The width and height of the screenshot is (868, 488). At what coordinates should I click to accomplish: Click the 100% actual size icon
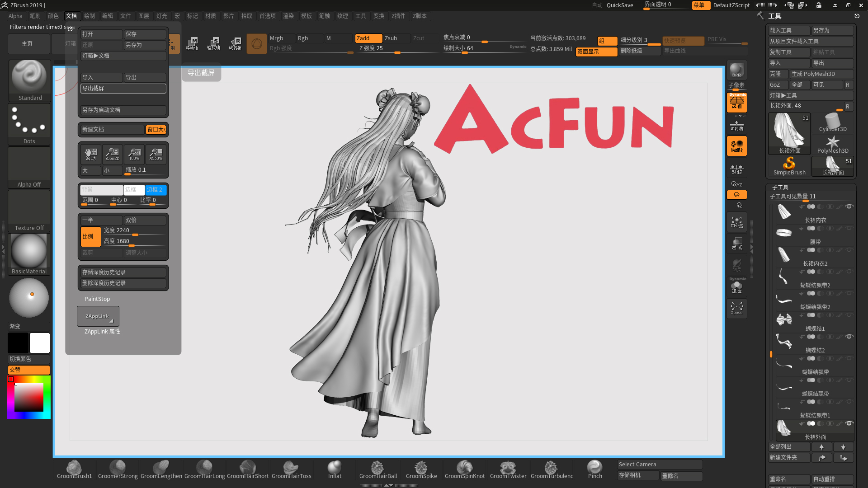click(x=134, y=154)
